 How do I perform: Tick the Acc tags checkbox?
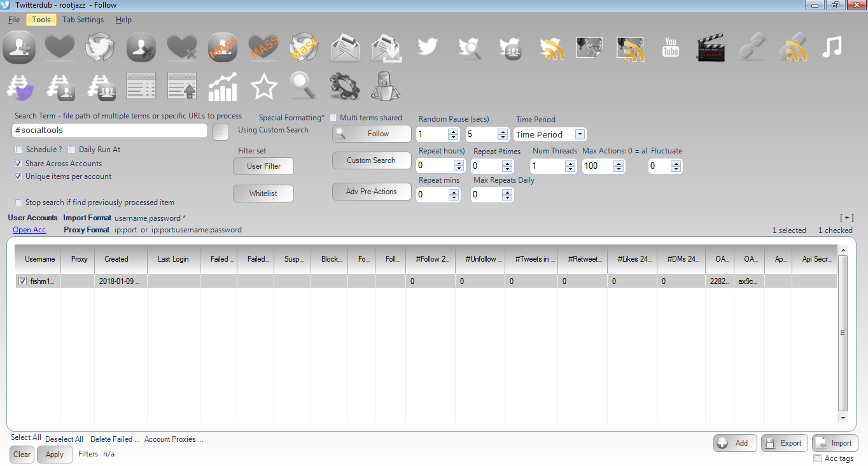point(817,458)
